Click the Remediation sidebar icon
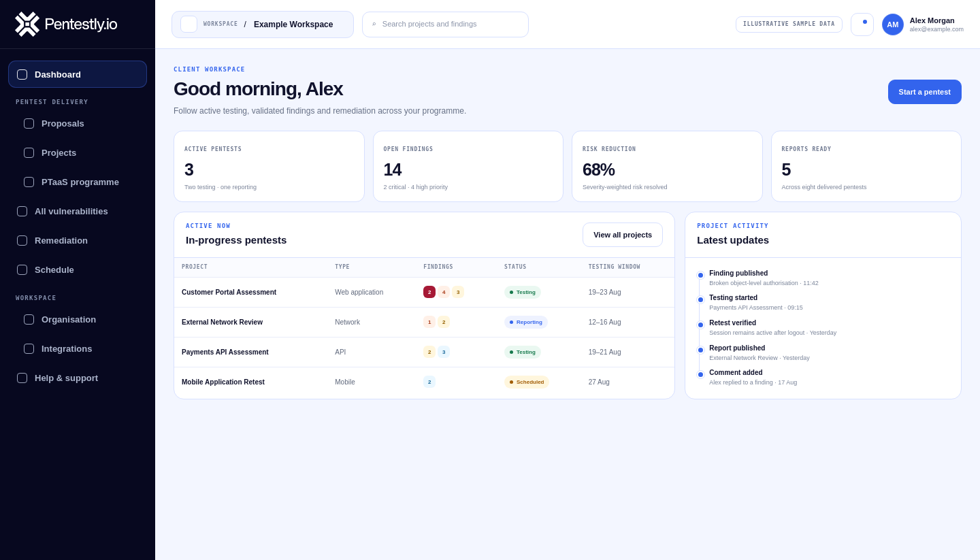The width and height of the screenshot is (980, 560). pyautogui.click(x=22, y=240)
